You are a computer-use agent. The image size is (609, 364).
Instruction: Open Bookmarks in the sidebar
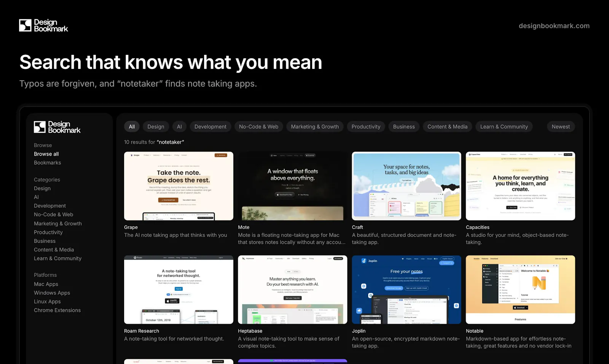(47, 163)
